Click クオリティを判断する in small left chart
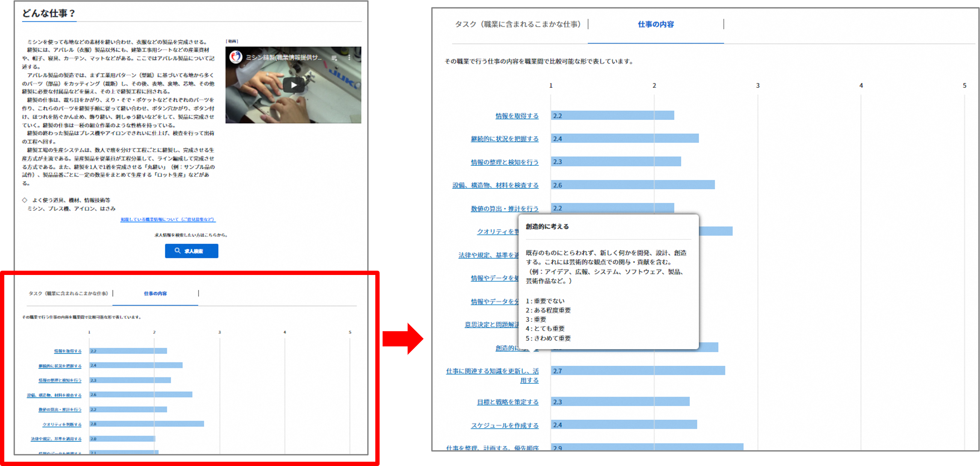This screenshot has width=980, height=466. [62, 424]
